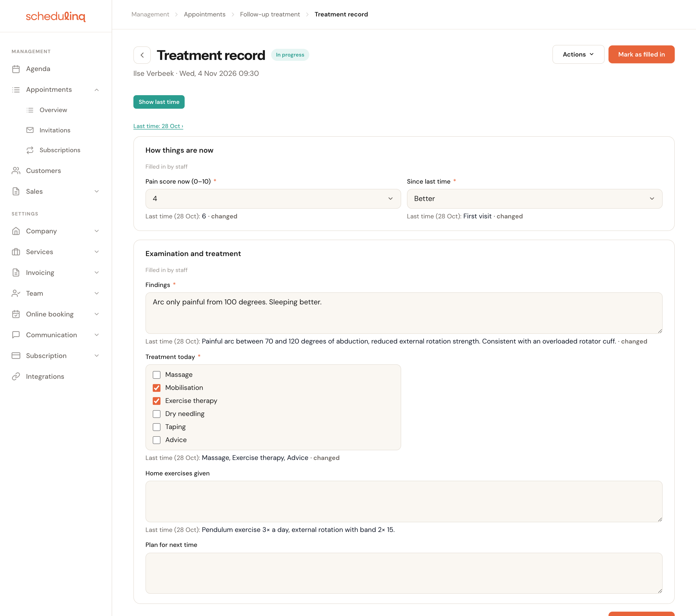
Task: Click the Communication speech bubble icon
Action: point(16,335)
